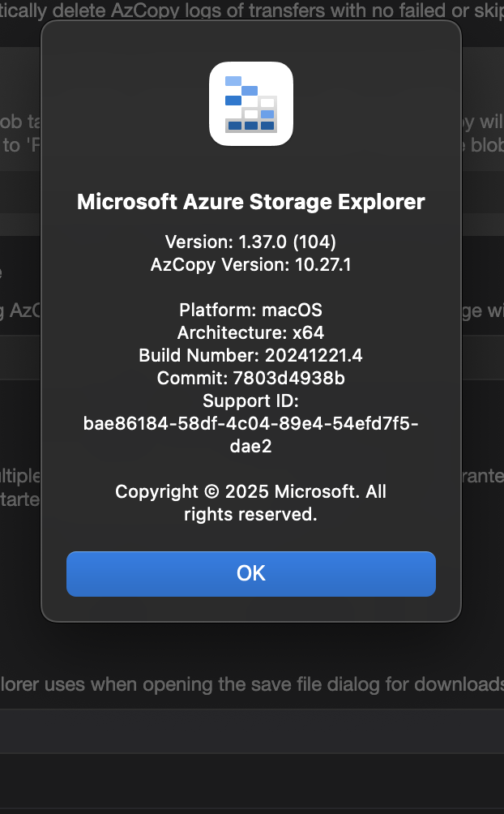
Task: Click the partially hidden blob text at right
Action: [x=487, y=145]
